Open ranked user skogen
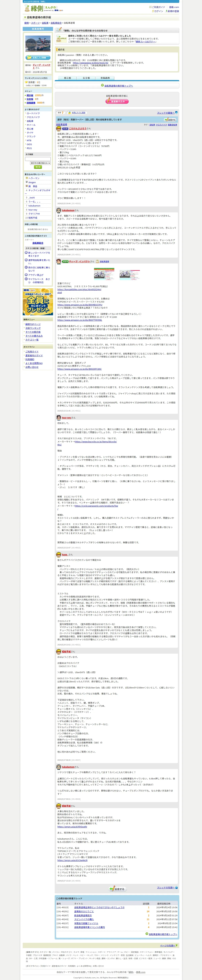The height and width of the screenshot is (980, 202). pyautogui.click(x=32, y=182)
